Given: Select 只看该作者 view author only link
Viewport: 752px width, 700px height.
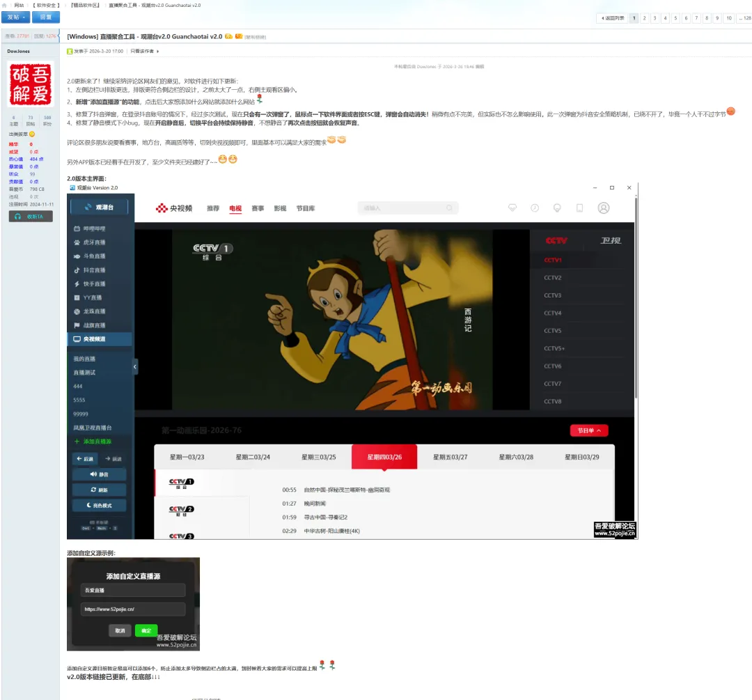Looking at the screenshot, I should (x=142, y=52).
